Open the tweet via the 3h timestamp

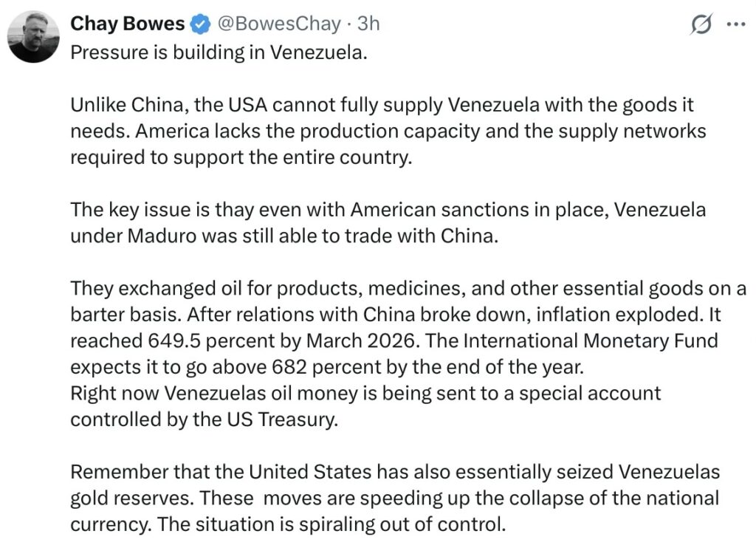368,24
